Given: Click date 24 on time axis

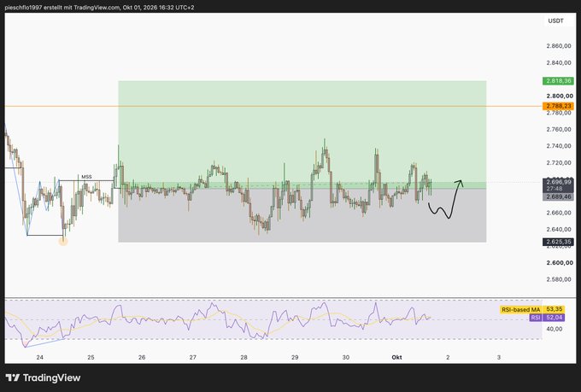Looking at the screenshot, I should click(x=39, y=358).
